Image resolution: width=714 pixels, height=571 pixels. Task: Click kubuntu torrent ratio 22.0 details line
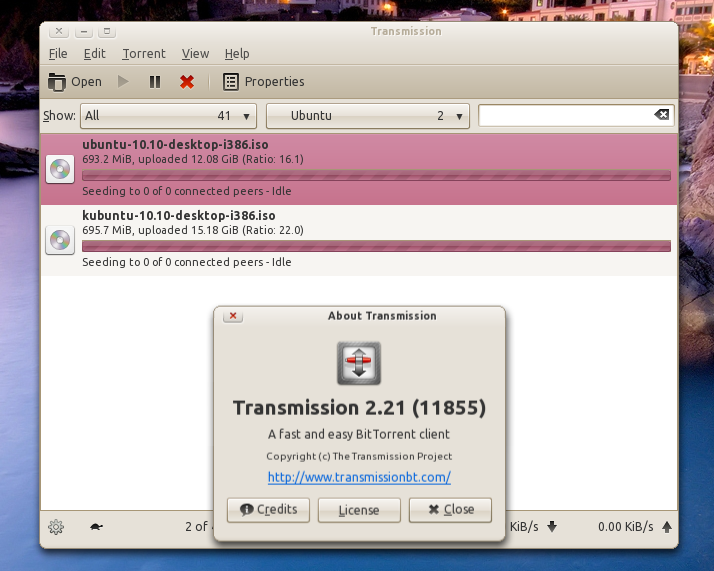pyautogui.click(x=193, y=230)
